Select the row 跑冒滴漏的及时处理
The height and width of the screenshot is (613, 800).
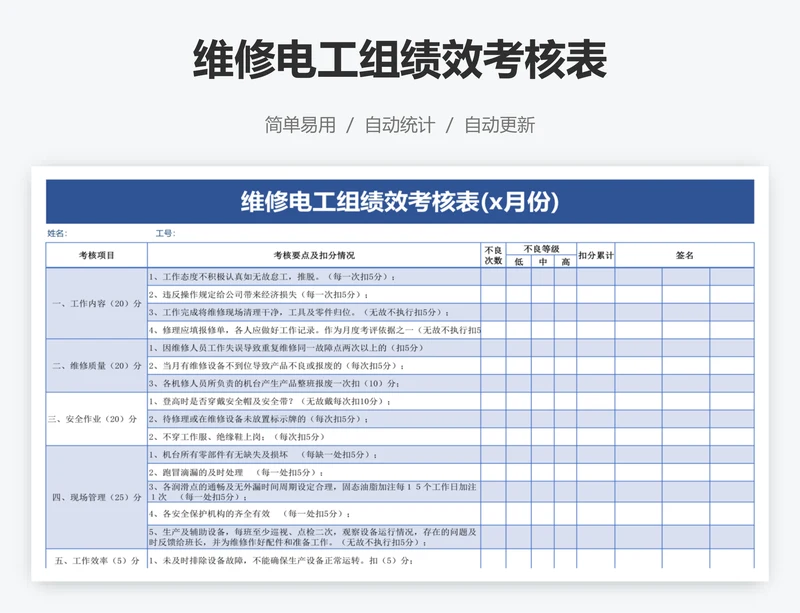click(313, 472)
